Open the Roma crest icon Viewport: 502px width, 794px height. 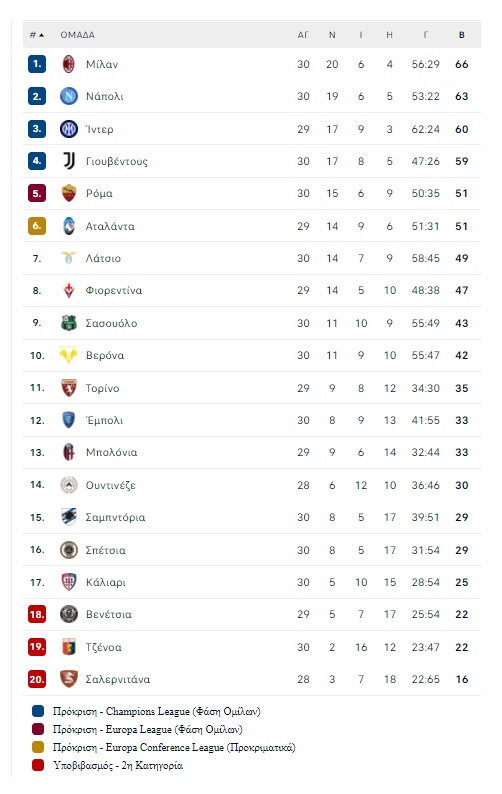click(x=68, y=193)
